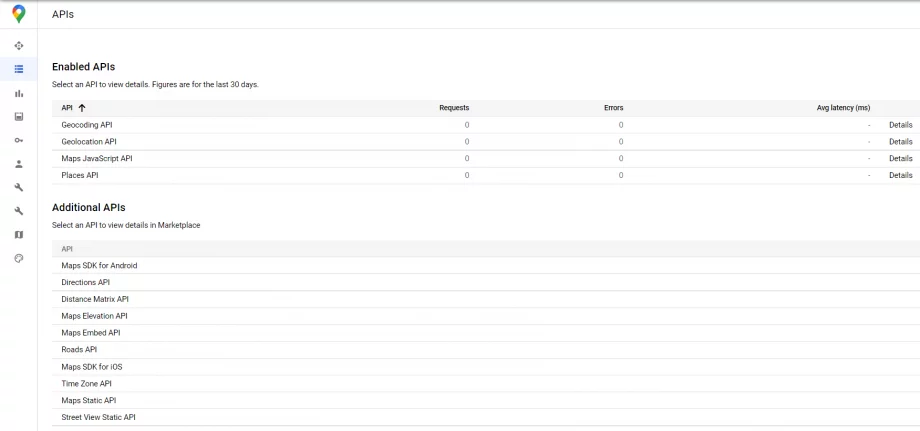The width and height of the screenshot is (920, 431).
Task: Select the APIs list icon in sidebar
Action: coord(19,69)
